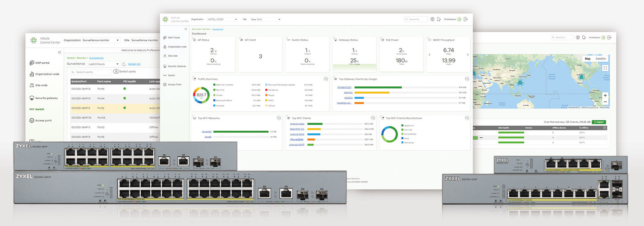Open the Last 2 hours time dropdown
Screen dimensions: 644x226
[x=103, y=64]
